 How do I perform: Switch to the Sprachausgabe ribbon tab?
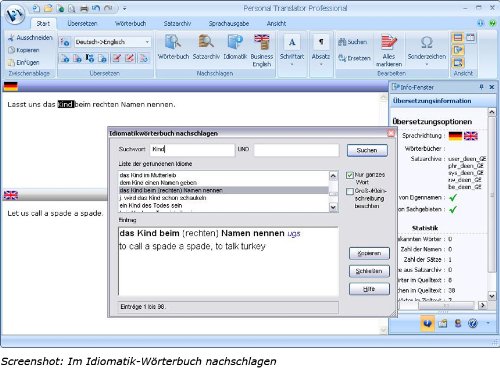[229, 23]
